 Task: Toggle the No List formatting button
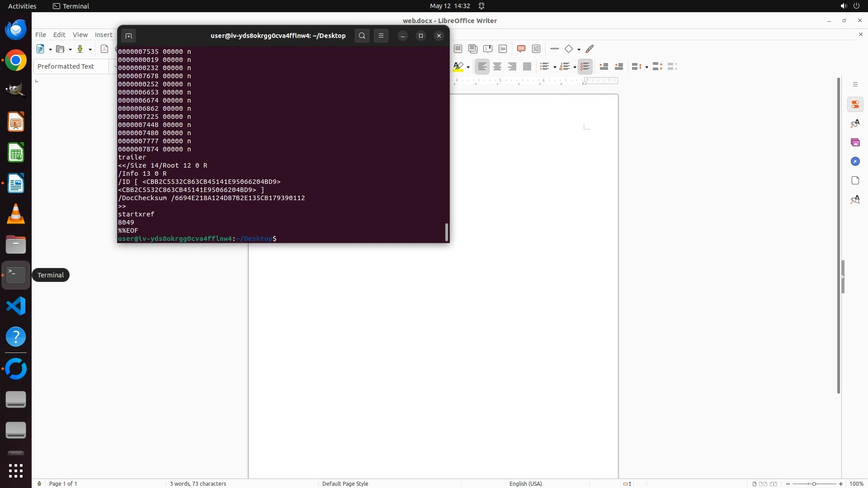click(x=585, y=66)
